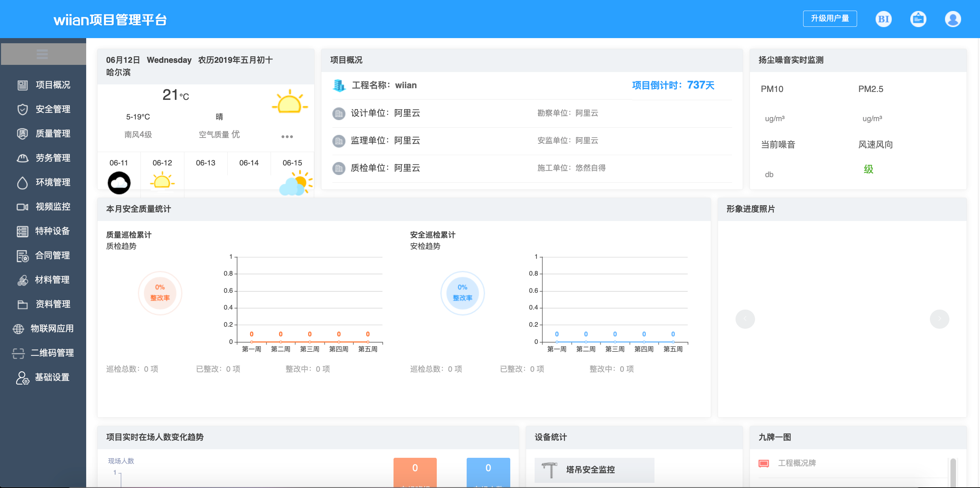Click the red 工程概况牌 board icon

[x=764, y=463]
